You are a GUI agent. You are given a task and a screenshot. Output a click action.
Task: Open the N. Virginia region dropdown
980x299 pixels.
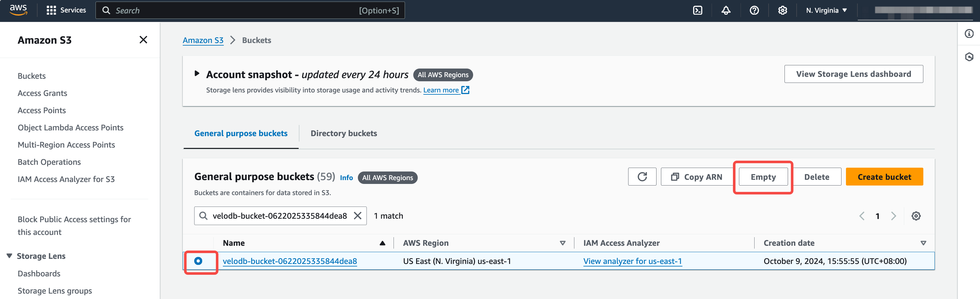pyautogui.click(x=826, y=10)
